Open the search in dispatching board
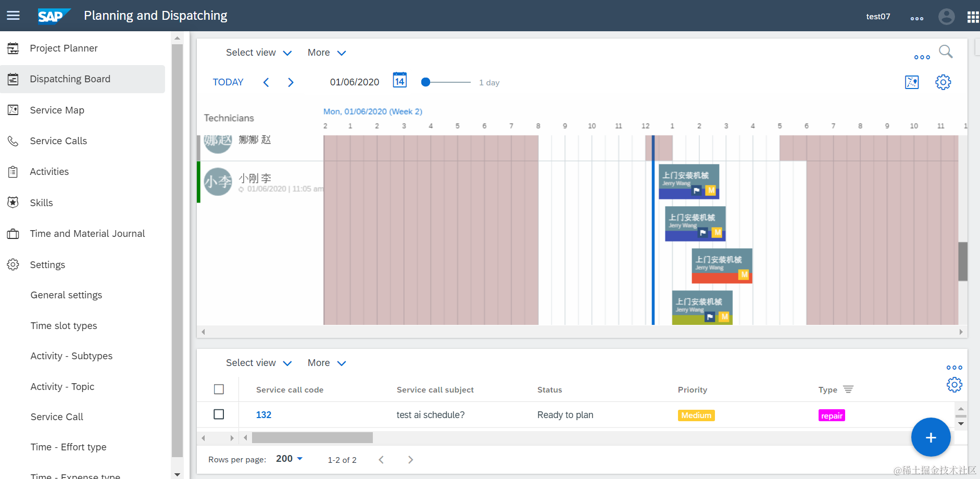This screenshot has height=479, width=980. pyautogui.click(x=946, y=52)
